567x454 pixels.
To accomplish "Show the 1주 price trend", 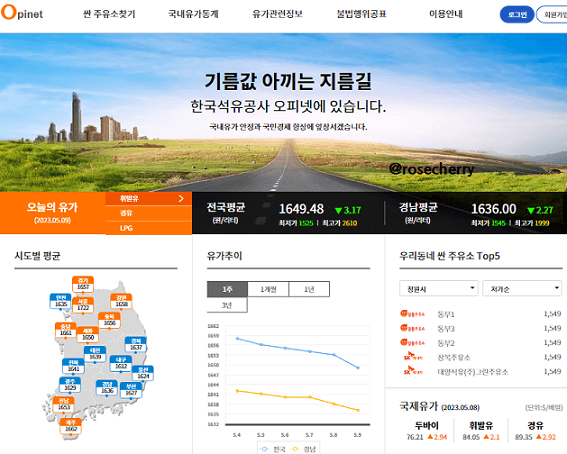I will (x=227, y=289).
